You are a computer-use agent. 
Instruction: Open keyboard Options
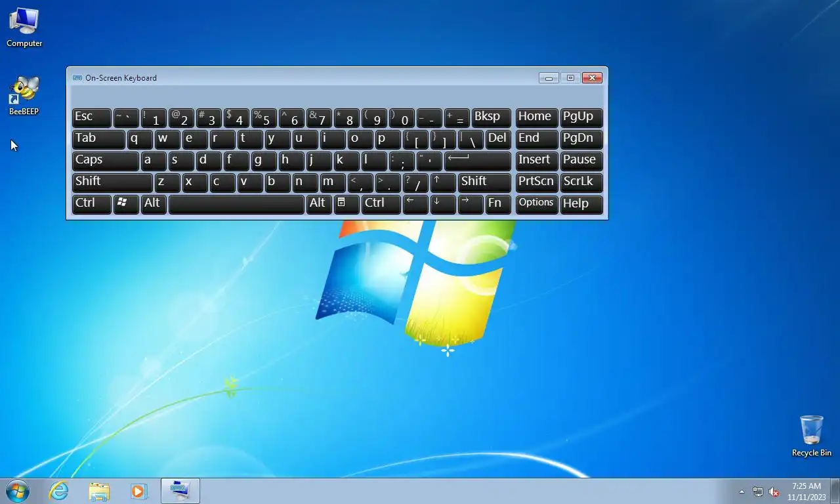point(537,203)
